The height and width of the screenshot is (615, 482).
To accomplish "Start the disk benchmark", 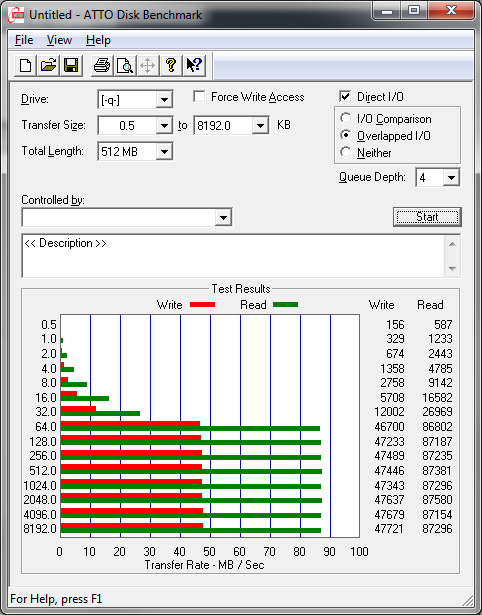I will 427,217.
